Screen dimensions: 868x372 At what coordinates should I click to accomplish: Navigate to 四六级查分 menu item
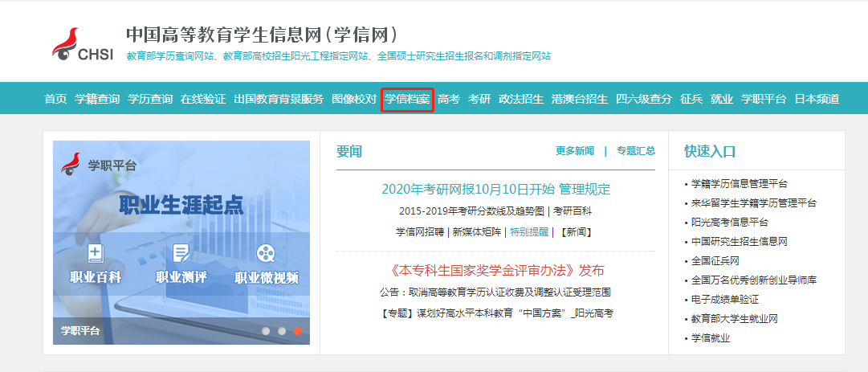644,99
